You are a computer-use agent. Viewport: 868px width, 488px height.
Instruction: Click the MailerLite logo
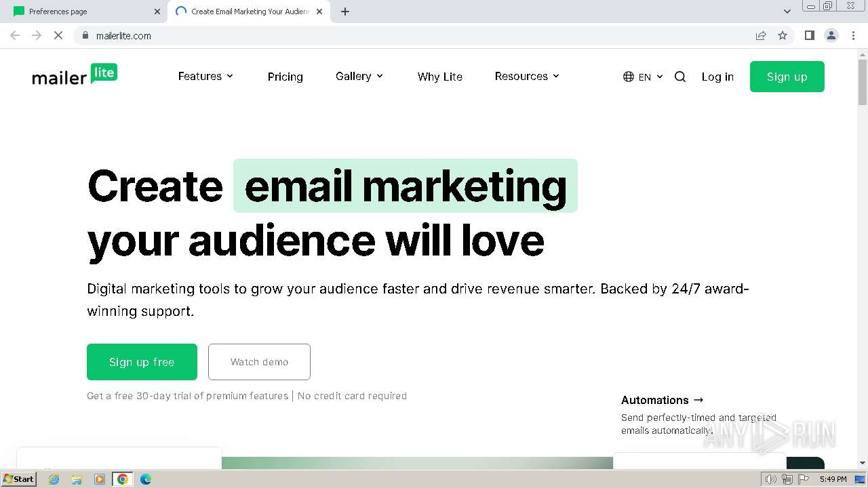point(75,75)
